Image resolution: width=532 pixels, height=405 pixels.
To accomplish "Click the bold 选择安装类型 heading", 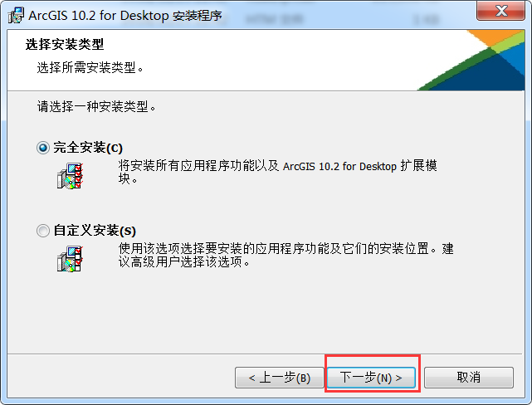I will click(x=65, y=44).
